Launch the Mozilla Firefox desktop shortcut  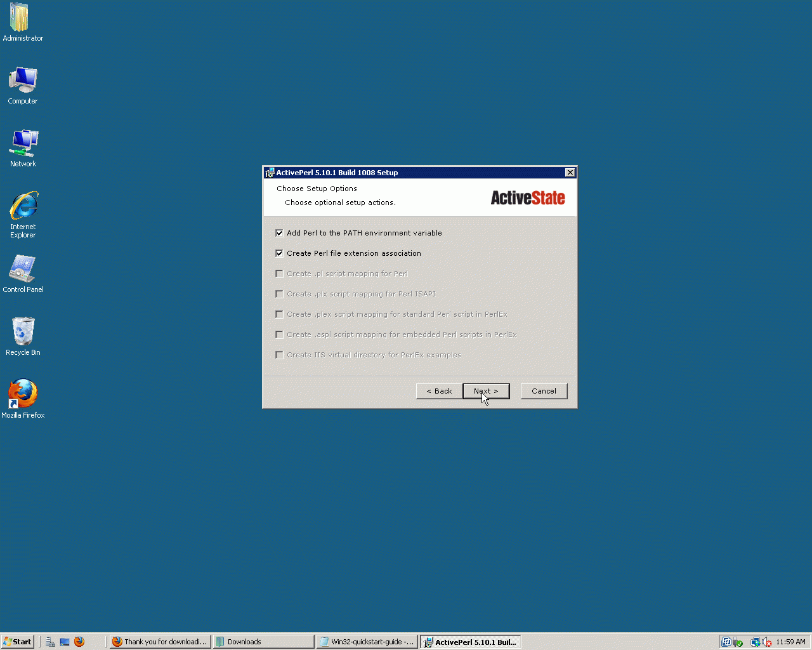pos(23,399)
